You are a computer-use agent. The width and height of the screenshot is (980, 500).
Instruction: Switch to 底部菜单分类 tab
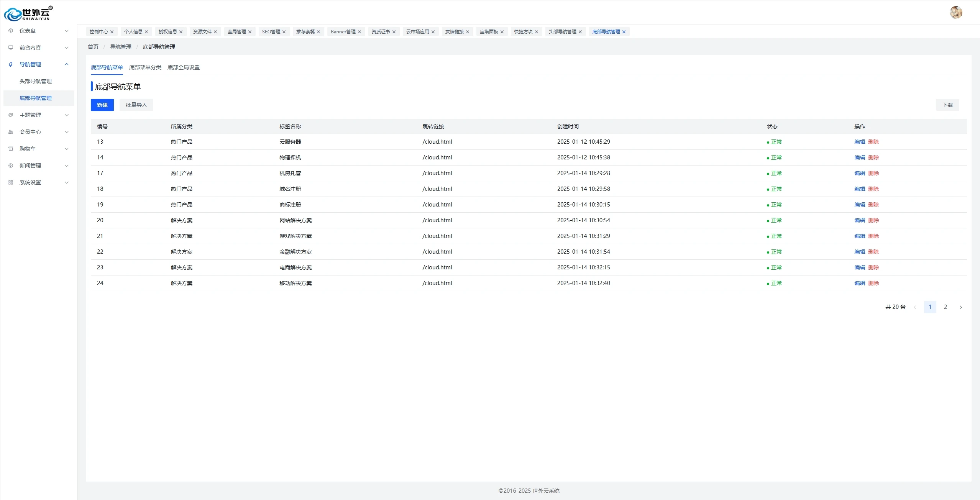point(145,67)
